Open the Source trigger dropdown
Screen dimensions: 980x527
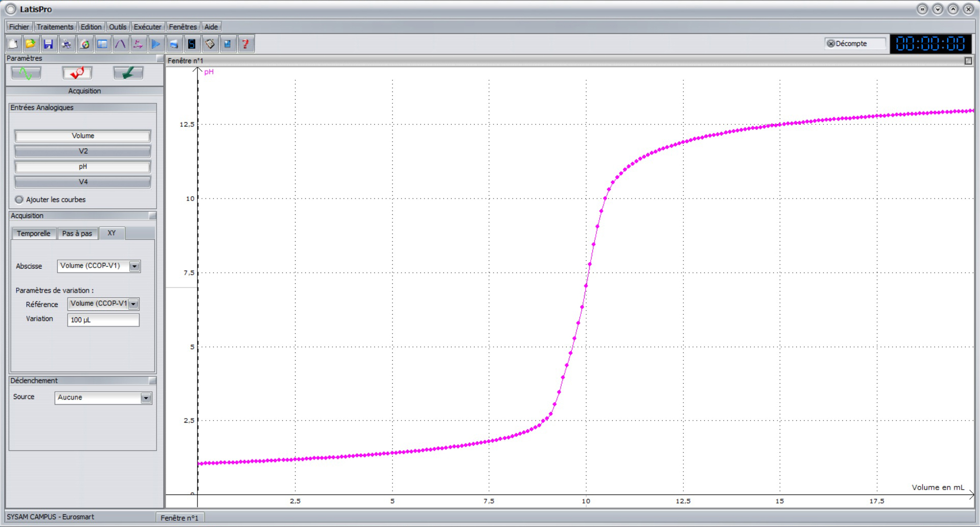pyautogui.click(x=146, y=398)
